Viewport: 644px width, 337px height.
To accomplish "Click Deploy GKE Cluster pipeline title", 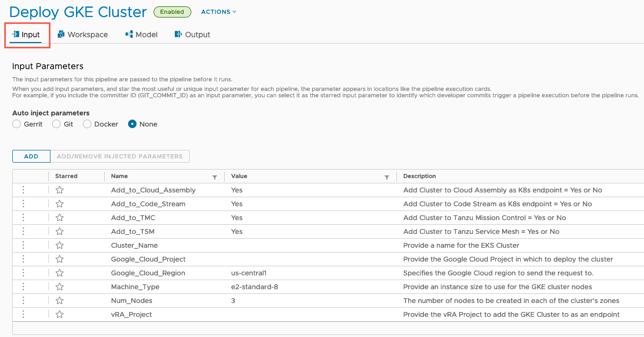I will click(78, 12).
